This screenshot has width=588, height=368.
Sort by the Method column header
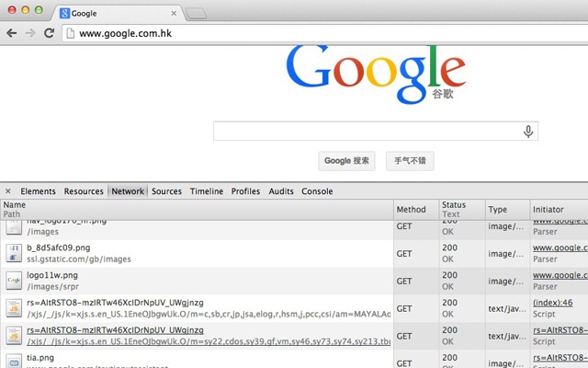coord(416,210)
